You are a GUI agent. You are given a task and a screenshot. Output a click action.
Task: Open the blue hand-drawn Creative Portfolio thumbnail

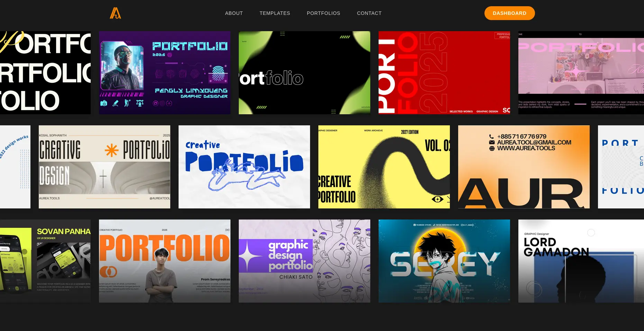pos(244,167)
